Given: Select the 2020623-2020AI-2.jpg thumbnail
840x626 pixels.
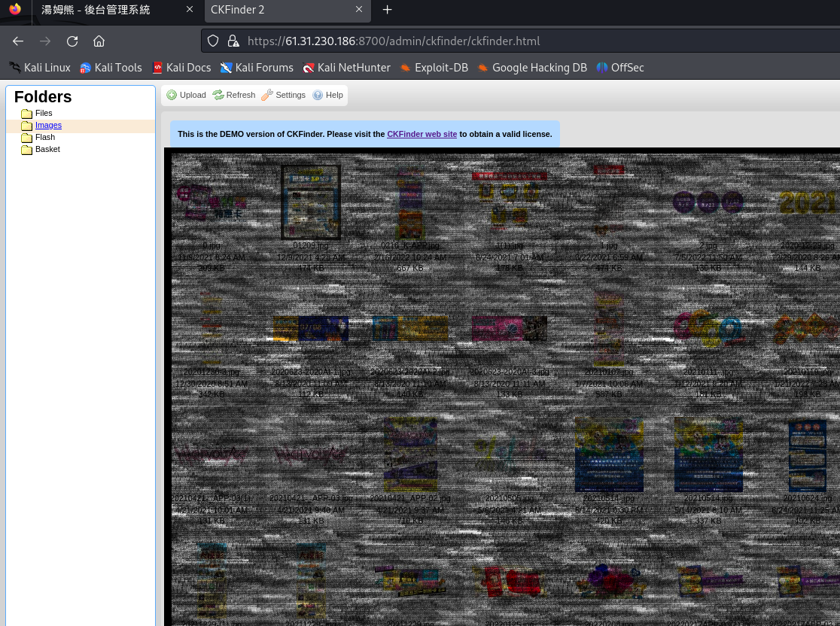Looking at the screenshot, I should [409, 328].
